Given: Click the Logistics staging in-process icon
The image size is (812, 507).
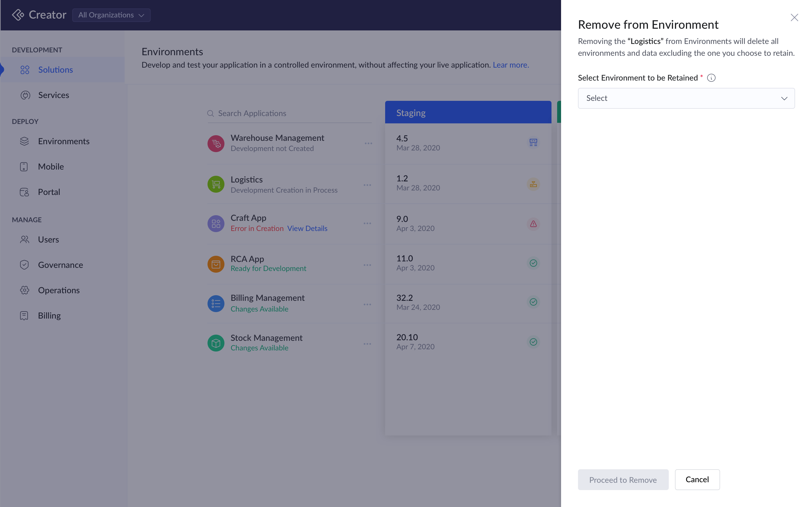Looking at the screenshot, I should [533, 184].
